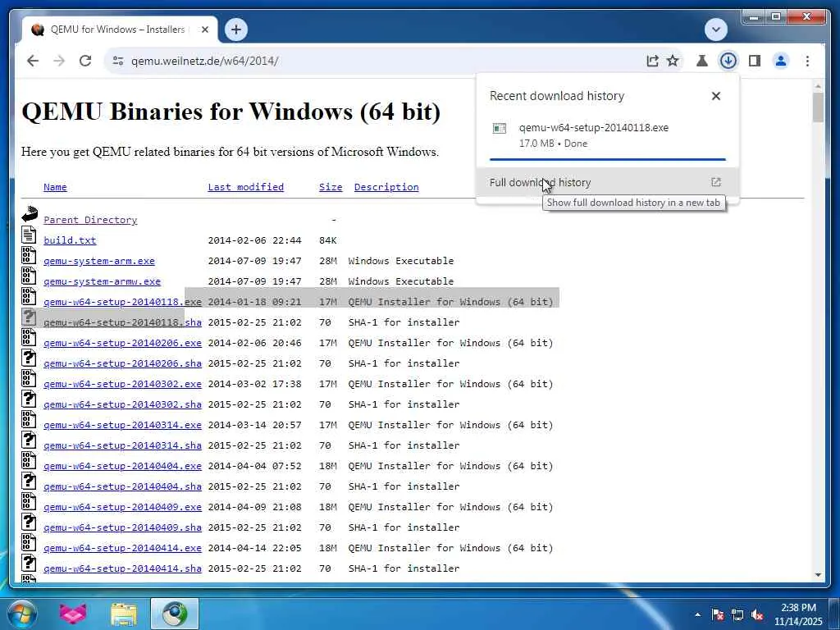Click file icon of downloaded qemu installer
The image size is (840, 630).
(x=500, y=128)
